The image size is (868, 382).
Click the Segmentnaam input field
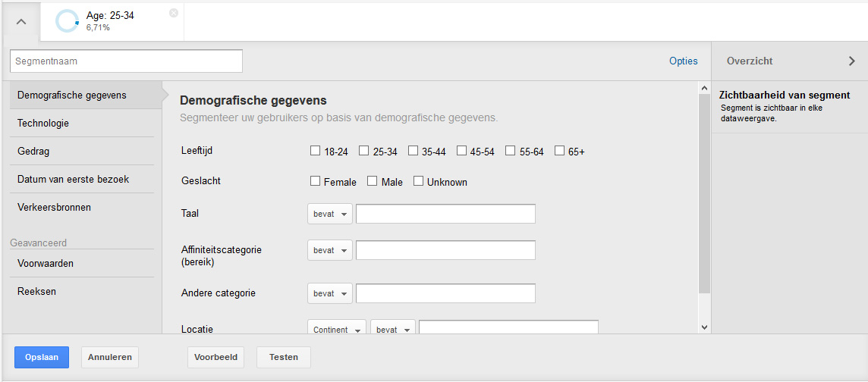point(126,61)
